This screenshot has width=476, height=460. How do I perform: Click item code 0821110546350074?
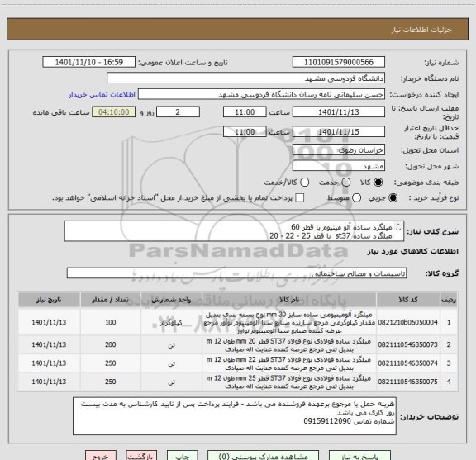(x=408, y=363)
